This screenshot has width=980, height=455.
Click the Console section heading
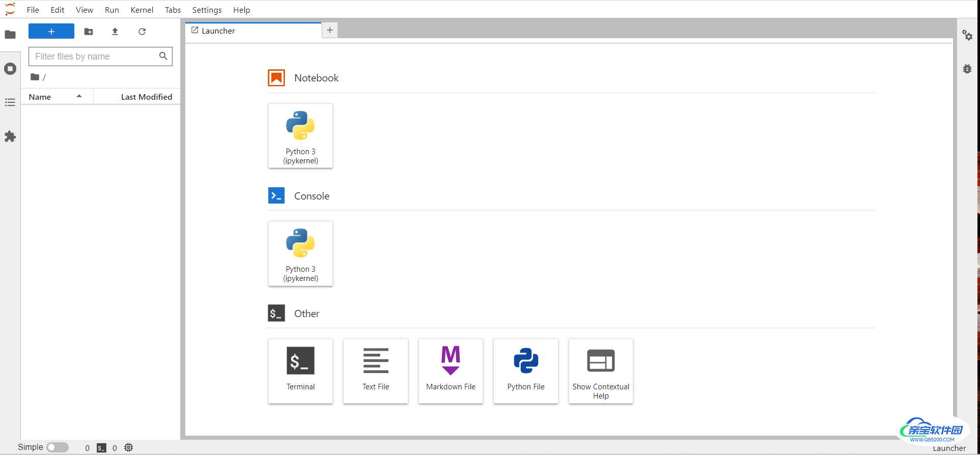point(312,196)
